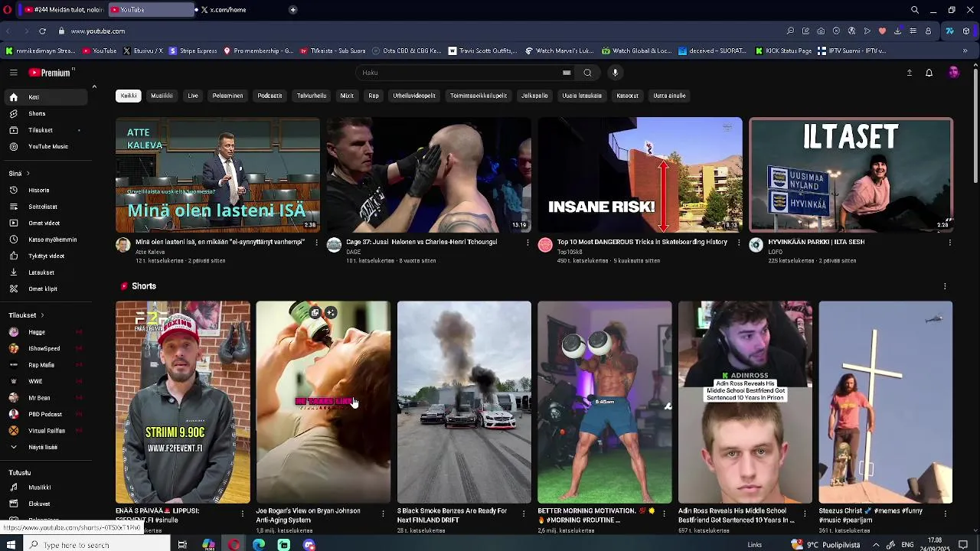Viewport: 980px width, 551px height.
Task: Expand the Tilaukset section header
Action: click(27, 315)
